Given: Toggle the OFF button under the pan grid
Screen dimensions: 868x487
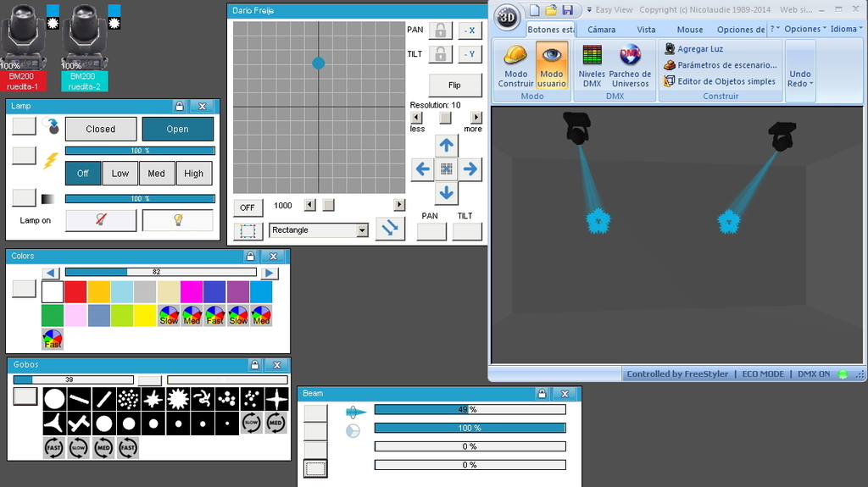Looking at the screenshot, I should [x=247, y=208].
